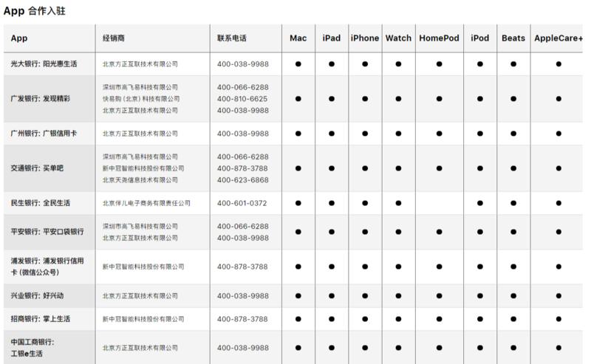Click 快易购(北京)科技有限公司 in the 广发银行 row
This screenshot has width=591, height=364.
tap(141, 99)
